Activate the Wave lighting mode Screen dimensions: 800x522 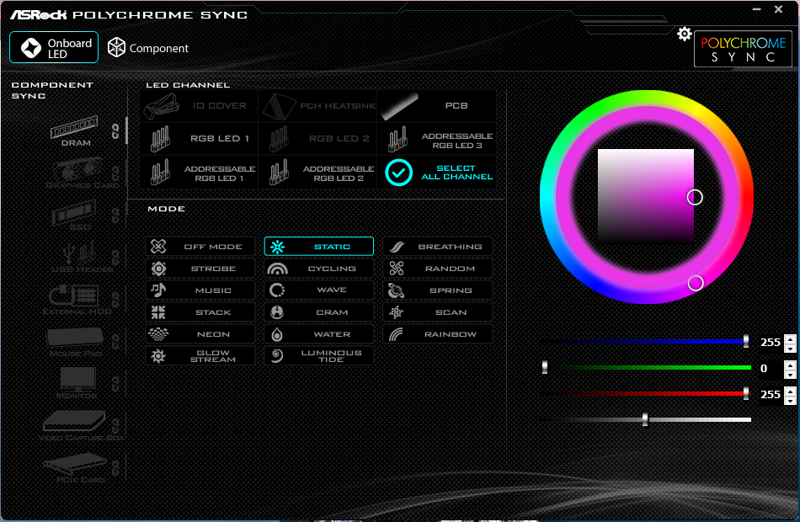coord(319,290)
